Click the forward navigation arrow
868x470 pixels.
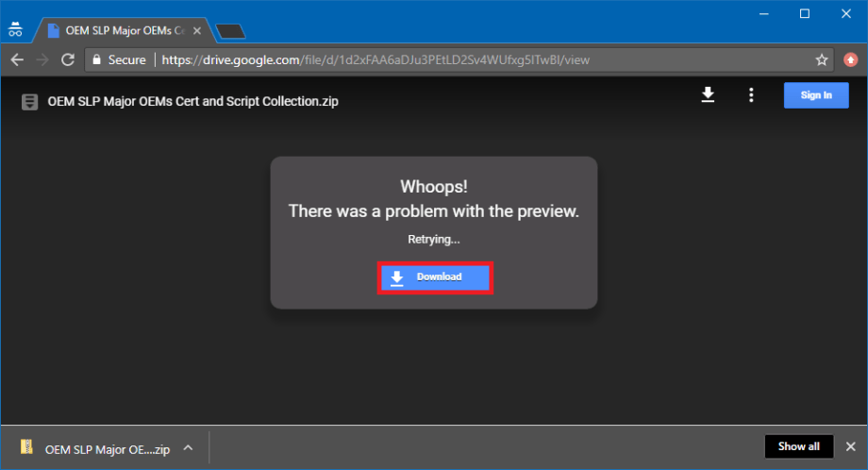42,59
